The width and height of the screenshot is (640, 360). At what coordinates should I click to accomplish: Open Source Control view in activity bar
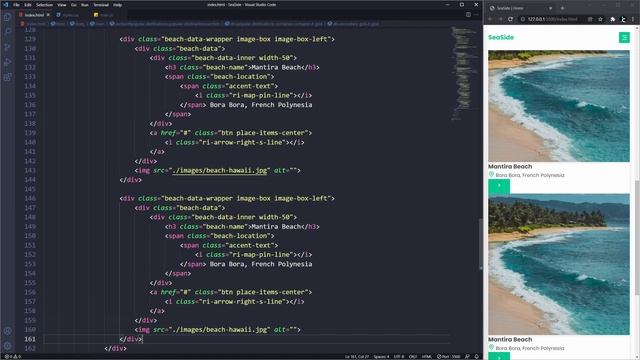[7, 47]
